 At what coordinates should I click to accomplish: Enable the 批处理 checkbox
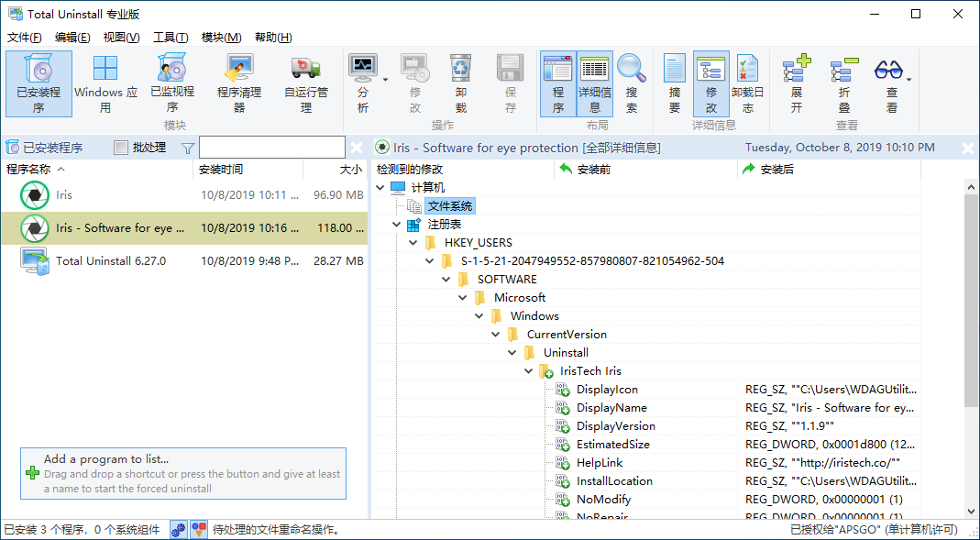[x=121, y=148]
